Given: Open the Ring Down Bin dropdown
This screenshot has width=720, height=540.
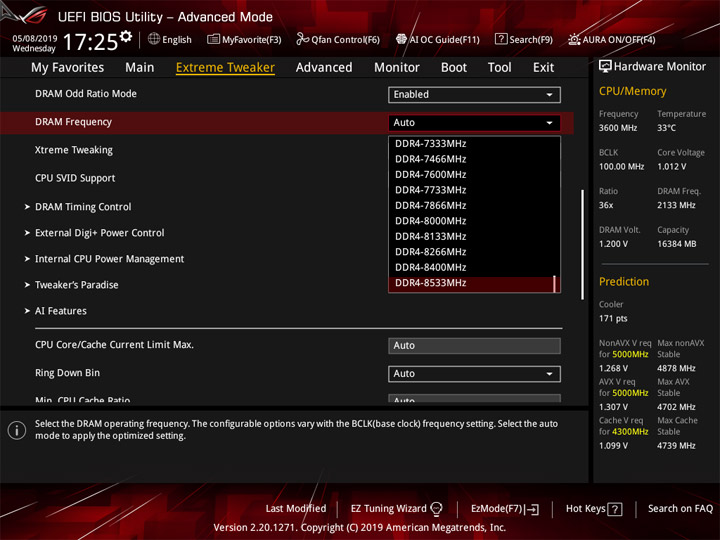Looking at the screenshot, I should point(474,374).
